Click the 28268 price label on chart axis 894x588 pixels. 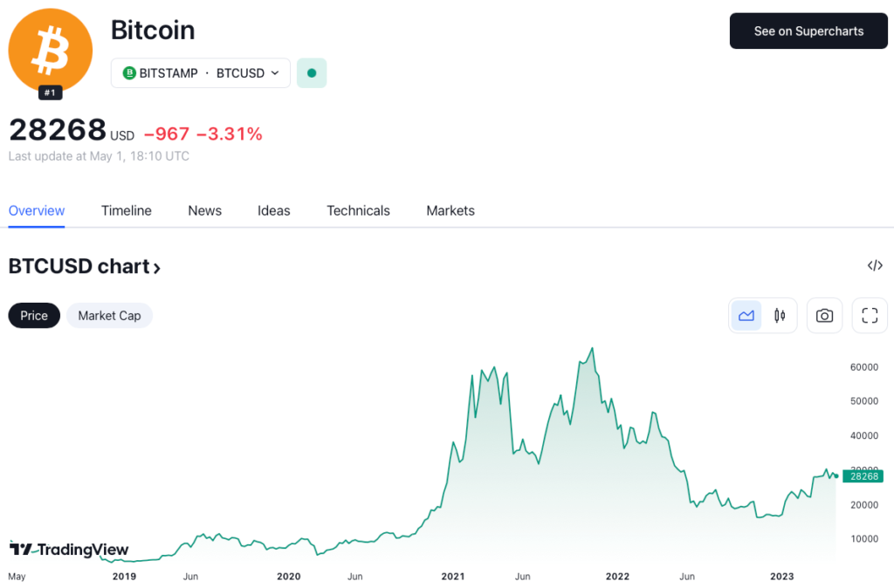[863, 476]
